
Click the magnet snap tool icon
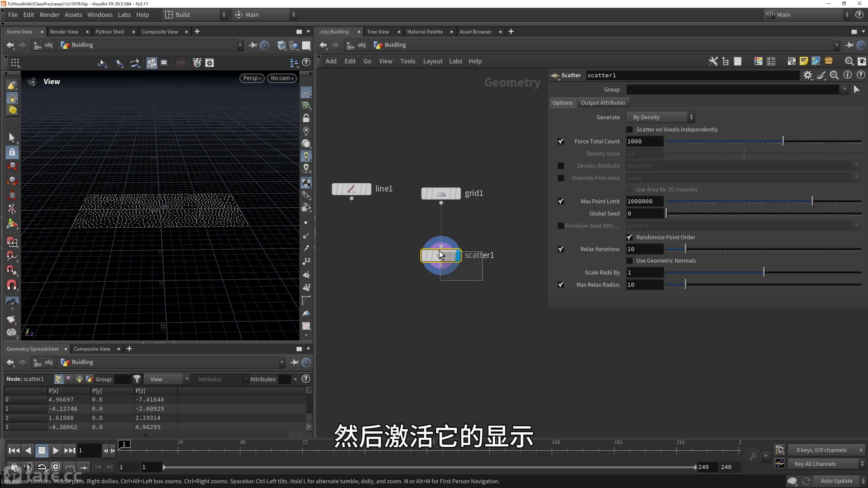(12, 285)
